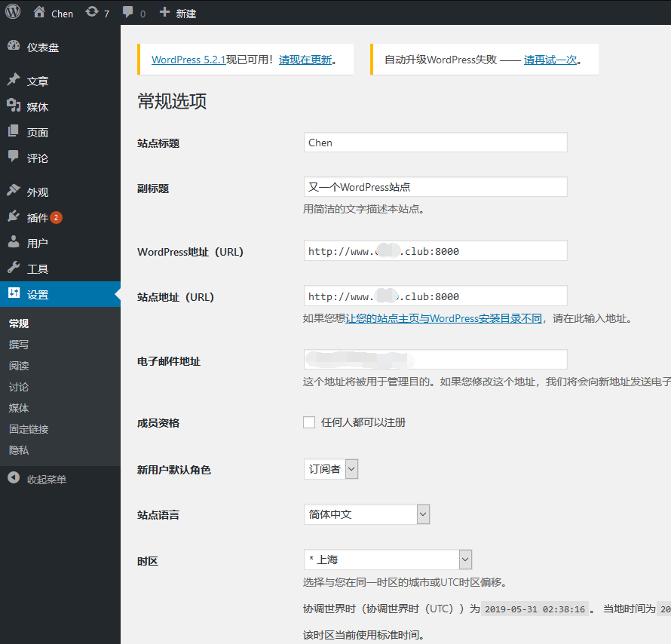Open 仪表盘 menu item
This screenshot has height=644, width=671.
[60, 47]
